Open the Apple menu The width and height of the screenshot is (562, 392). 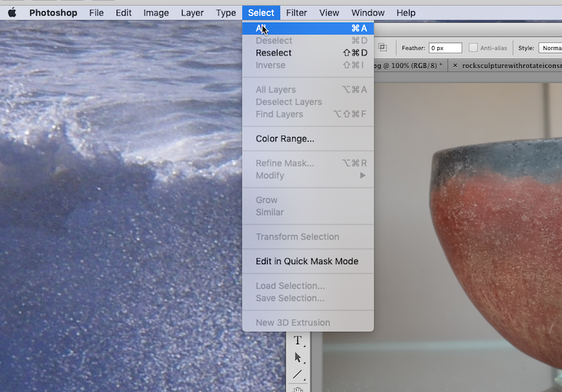coord(12,13)
